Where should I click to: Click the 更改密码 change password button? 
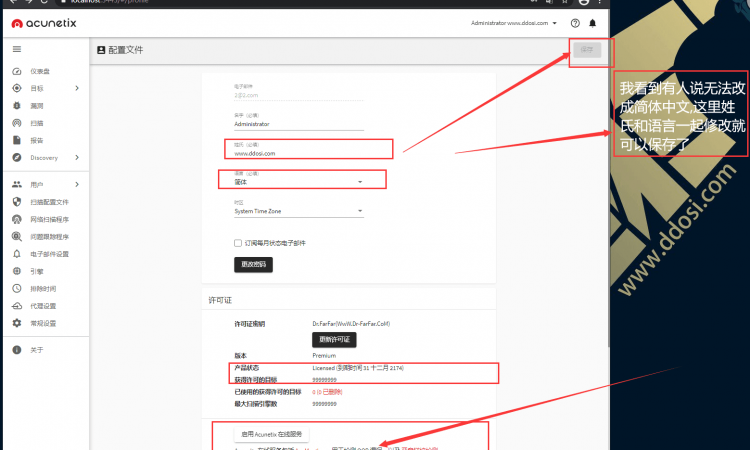254,264
